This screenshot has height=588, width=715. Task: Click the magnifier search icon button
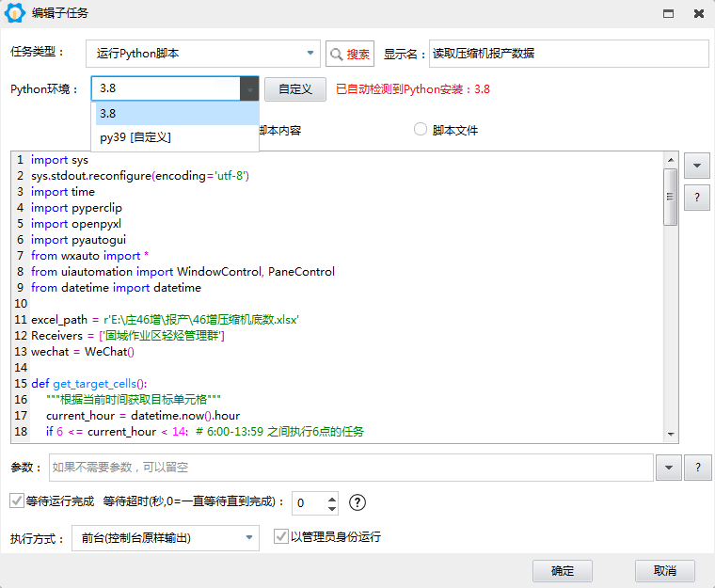(349, 54)
